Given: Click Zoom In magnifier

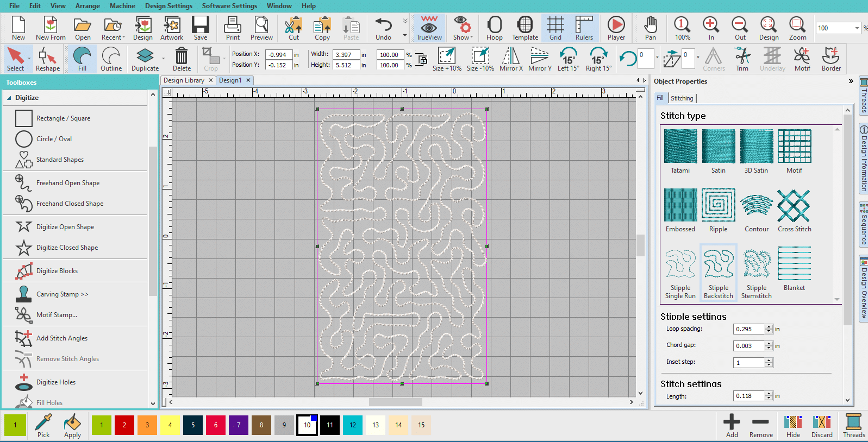Looking at the screenshot, I should pyautogui.click(x=711, y=28).
